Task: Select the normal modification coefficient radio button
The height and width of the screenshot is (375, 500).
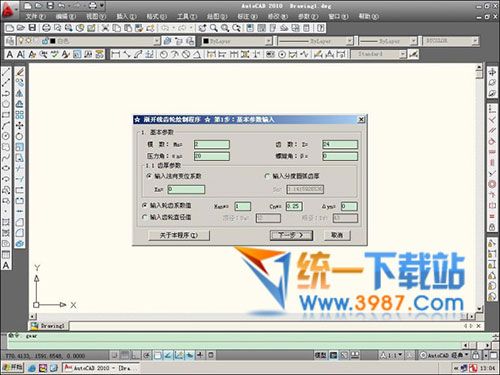Action: click(x=149, y=176)
